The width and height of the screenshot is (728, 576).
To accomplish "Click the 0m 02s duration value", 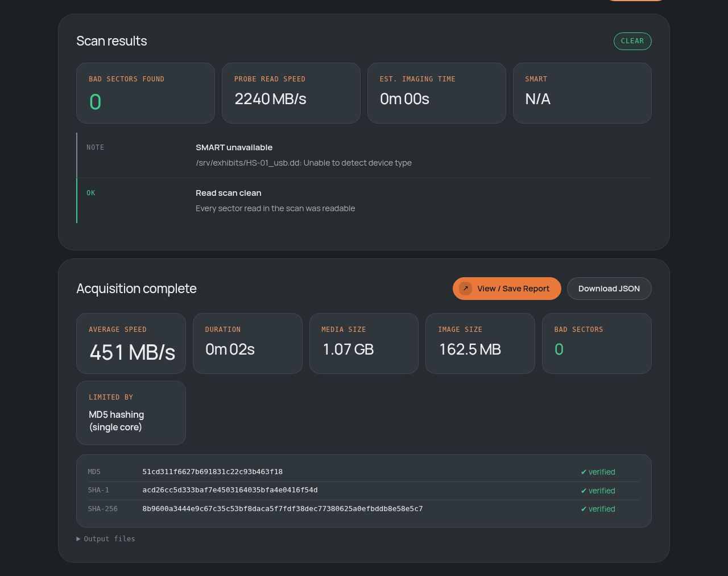I will pos(230,349).
